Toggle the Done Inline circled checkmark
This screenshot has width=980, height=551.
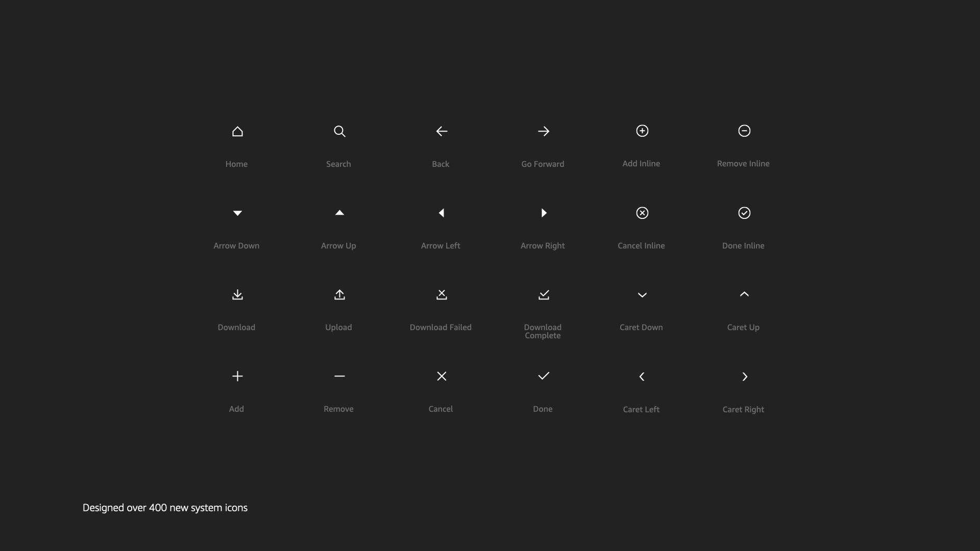pos(744,213)
